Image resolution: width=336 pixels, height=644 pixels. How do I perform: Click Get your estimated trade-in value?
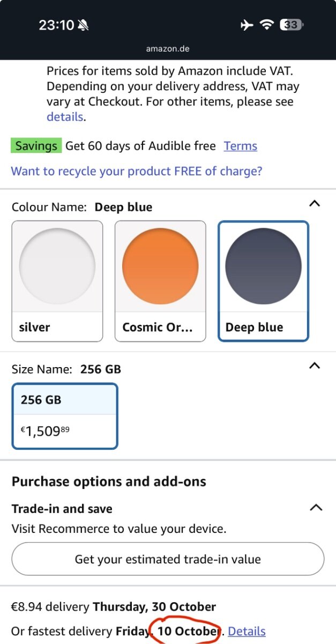pyautogui.click(x=168, y=559)
